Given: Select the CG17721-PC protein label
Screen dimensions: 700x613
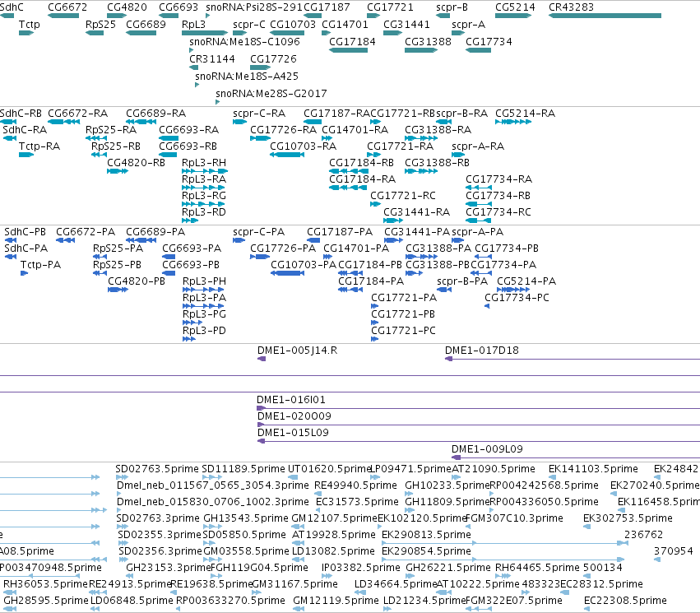Looking at the screenshot, I should tap(403, 331).
